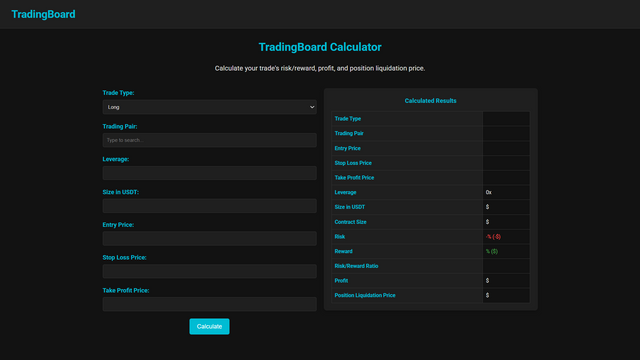Click the Trade Type: form label

point(118,93)
